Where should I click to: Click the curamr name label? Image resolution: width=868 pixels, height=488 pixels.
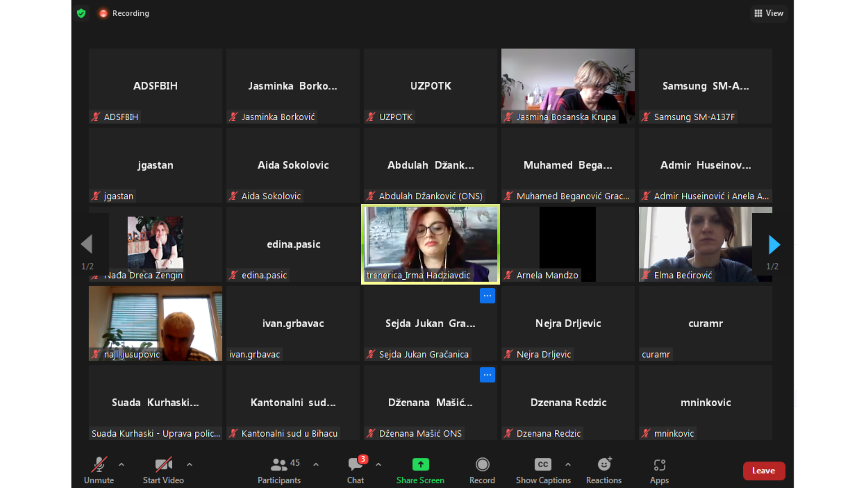click(x=656, y=354)
